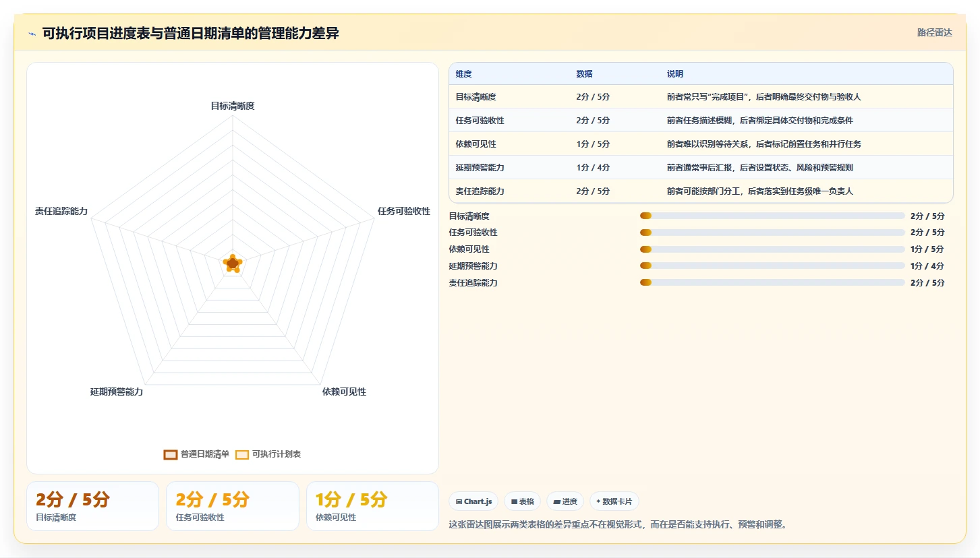
Task: Click the 说明 table column header
Action: click(675, 74)
